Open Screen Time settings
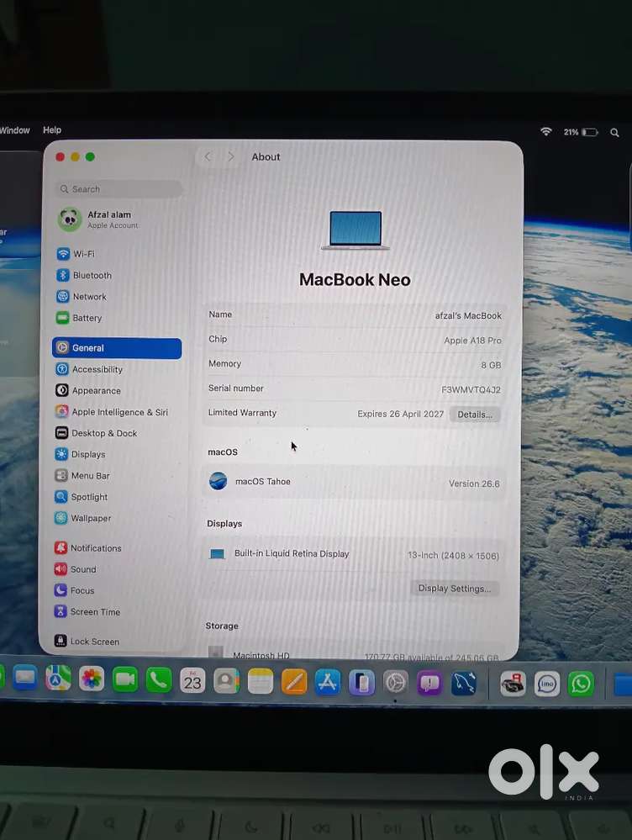The width and height of the screenshot is (632, 840). (x=87, y=612)
